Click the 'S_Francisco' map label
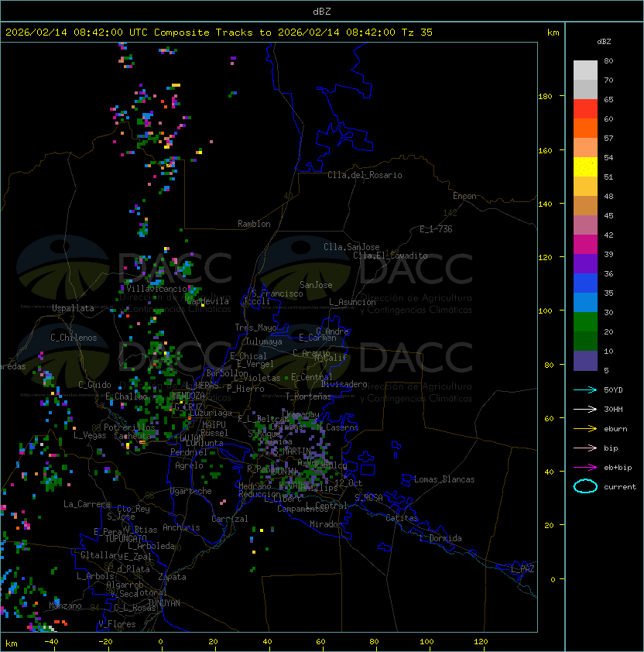The height and width of the screenshot is (652, 644). [277, 293]
